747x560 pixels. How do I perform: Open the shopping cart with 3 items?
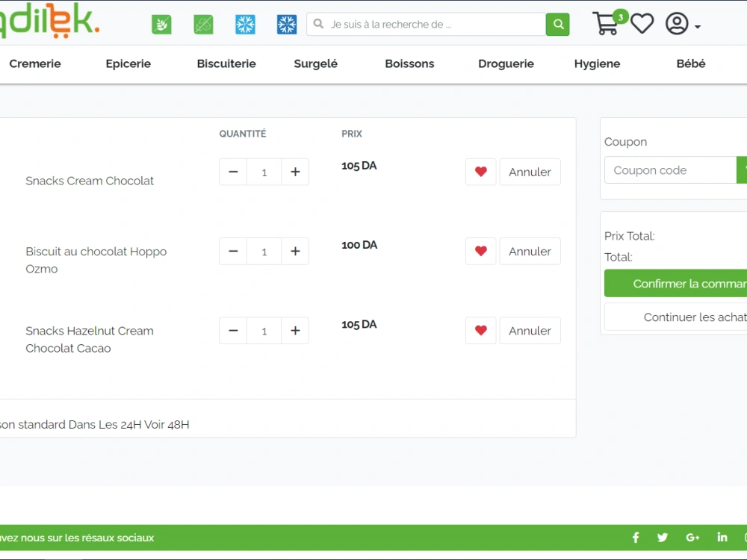click(x=607, y=25)
